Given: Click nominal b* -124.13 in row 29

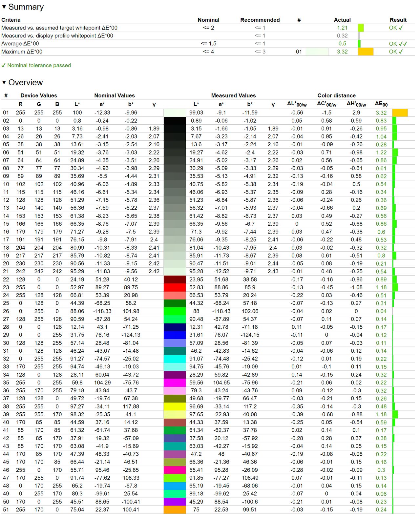Looking at the screenshot, I should pos(131,335).
